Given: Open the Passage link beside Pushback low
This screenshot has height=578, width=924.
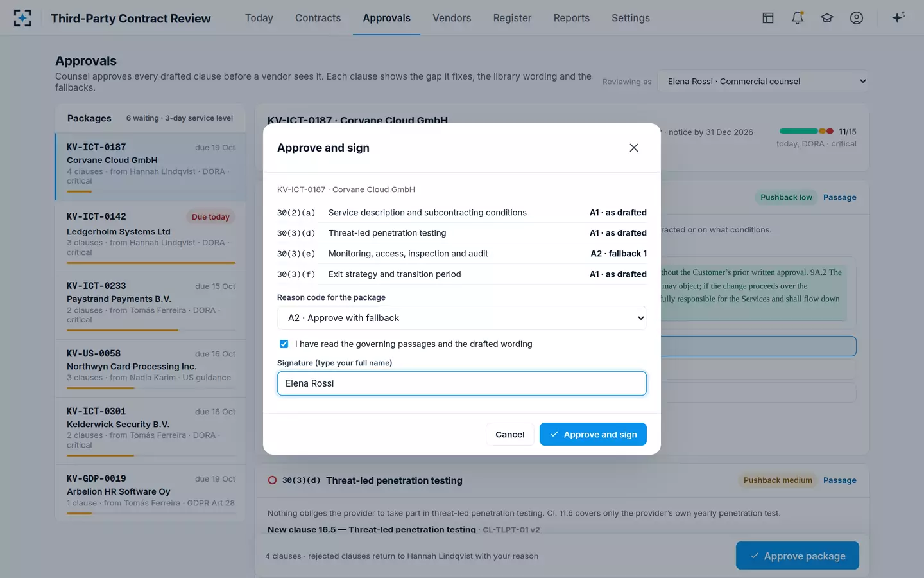Looking at the screenshot, I should click(839, 197).
